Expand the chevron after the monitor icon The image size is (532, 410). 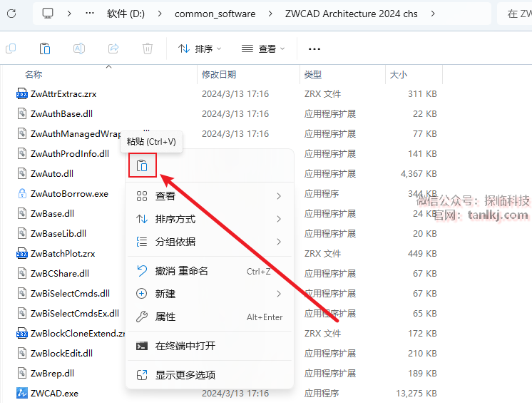69,14
